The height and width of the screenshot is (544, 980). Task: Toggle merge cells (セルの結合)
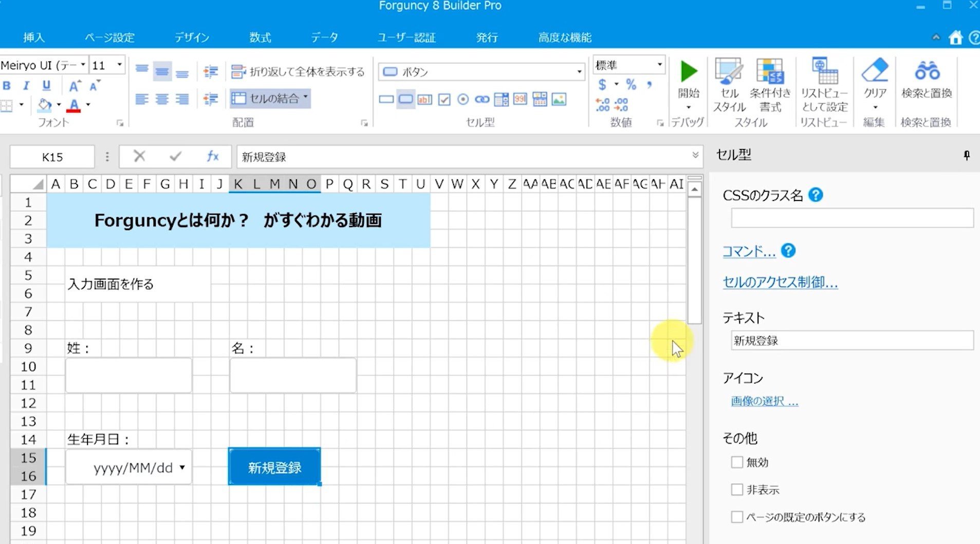tap(270, 98)
